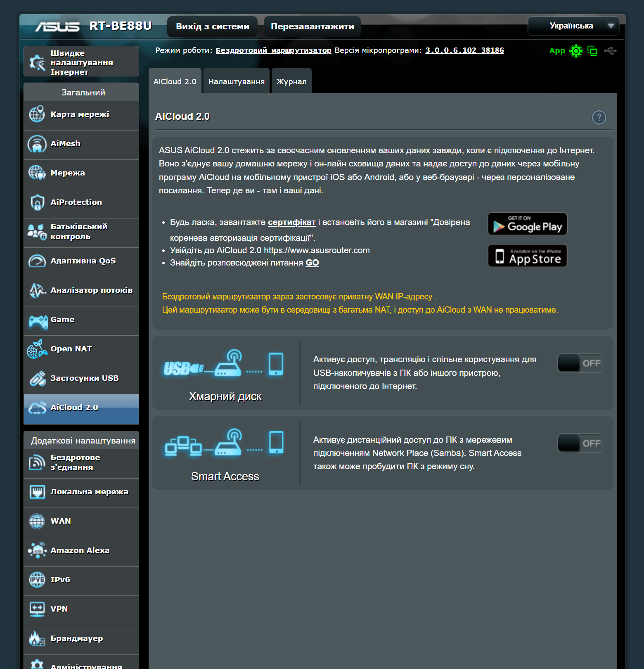Click the Вихід з системи button
The image size is (644, 669).
(213, 26)
